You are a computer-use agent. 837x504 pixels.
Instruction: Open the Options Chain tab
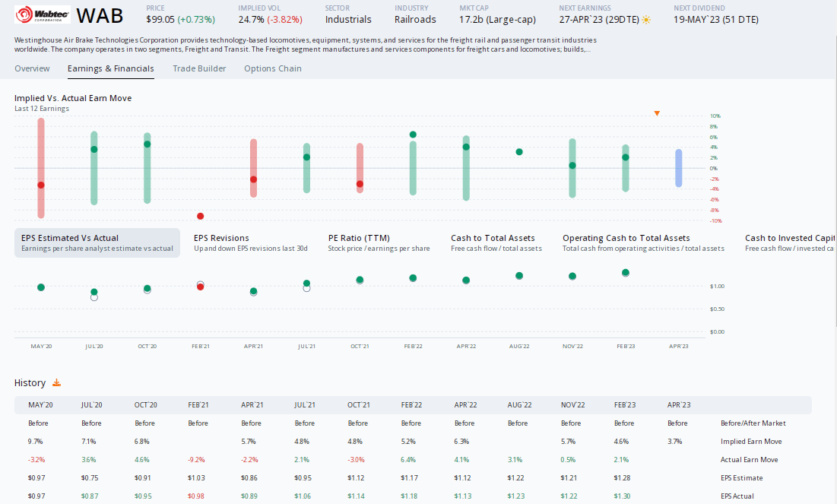point(272,68)
